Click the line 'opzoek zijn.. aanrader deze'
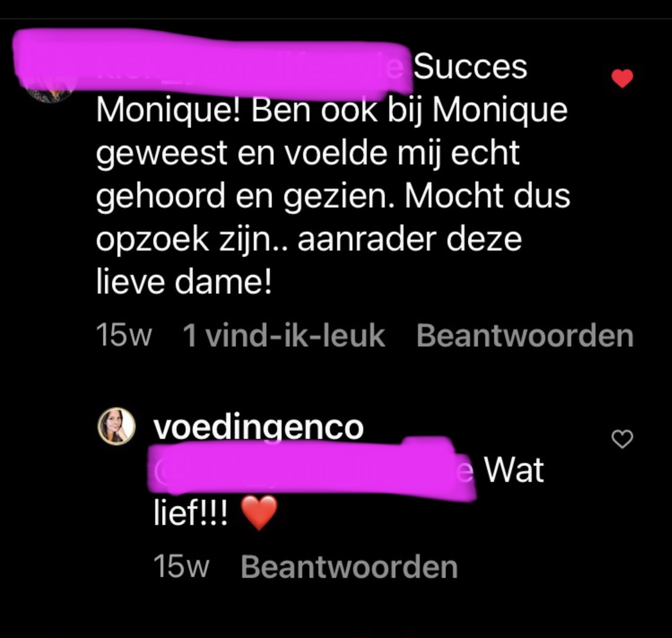 tap(309, 240)
